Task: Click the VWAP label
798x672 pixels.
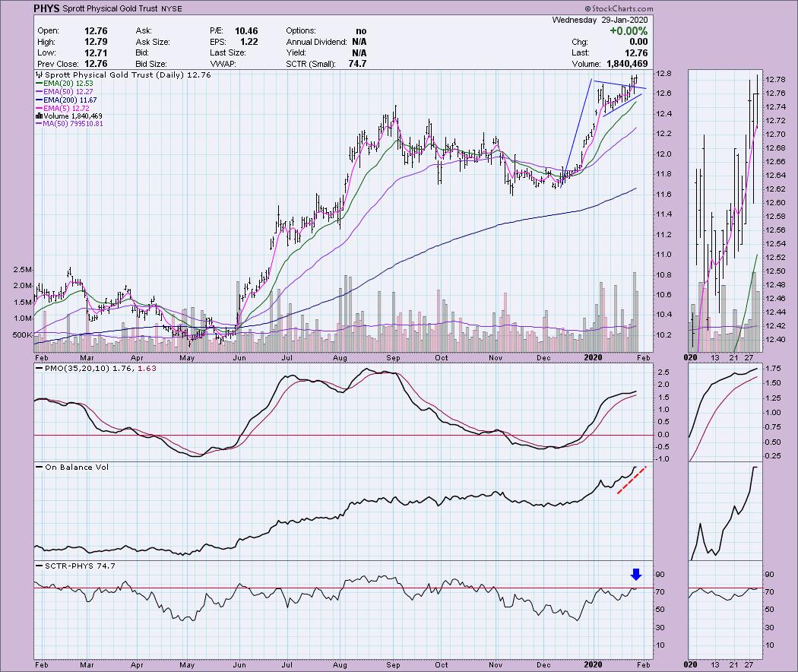Action: tap(222, 64)
